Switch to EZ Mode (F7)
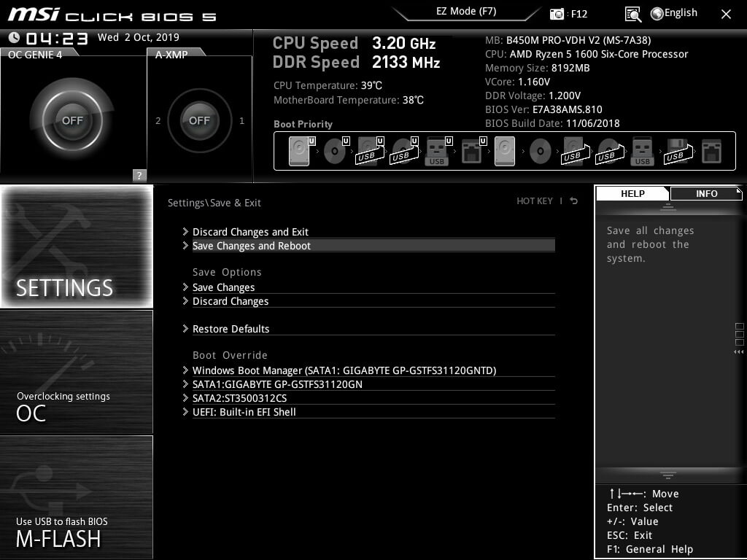 point(466,11)
